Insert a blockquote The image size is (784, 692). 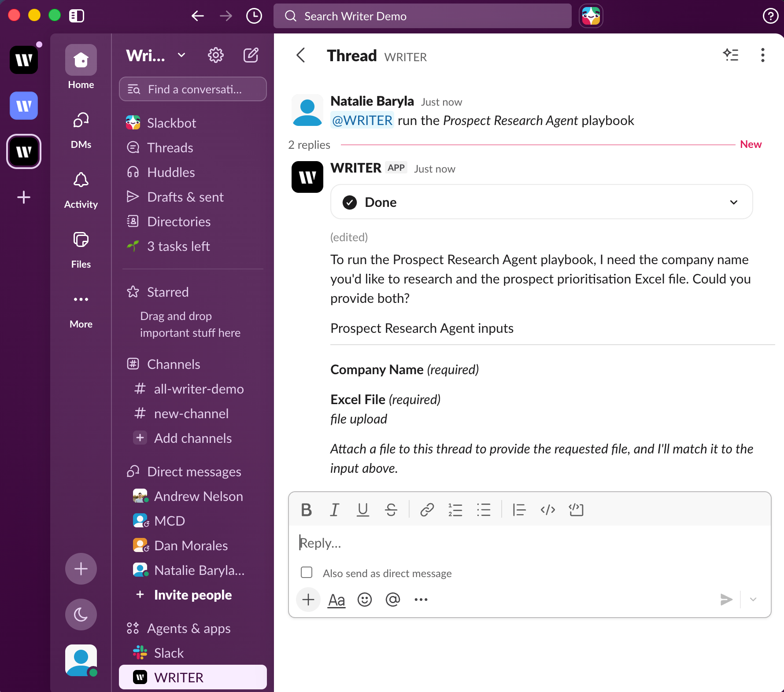[x=519, y=510]
